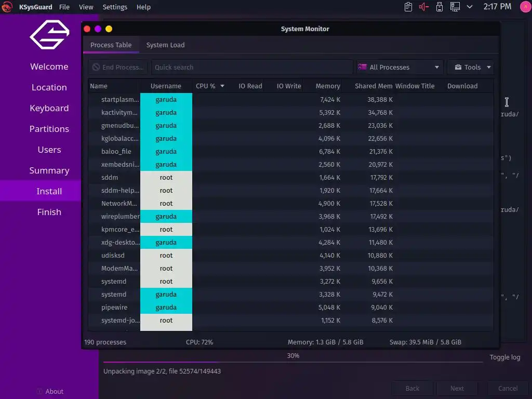Click the Garuda dragon logo in the top bar
532x399 pixels.
click(7, 7)
